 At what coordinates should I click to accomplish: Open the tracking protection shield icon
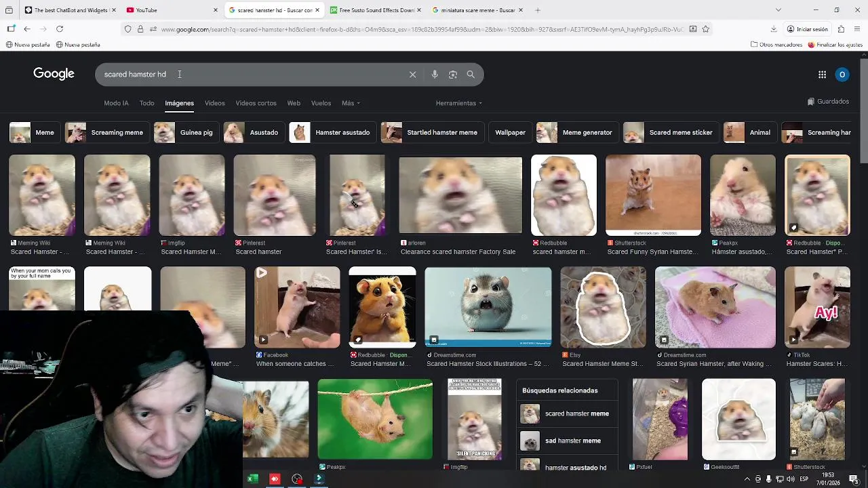pyautogui.click(x=127, y=29)
